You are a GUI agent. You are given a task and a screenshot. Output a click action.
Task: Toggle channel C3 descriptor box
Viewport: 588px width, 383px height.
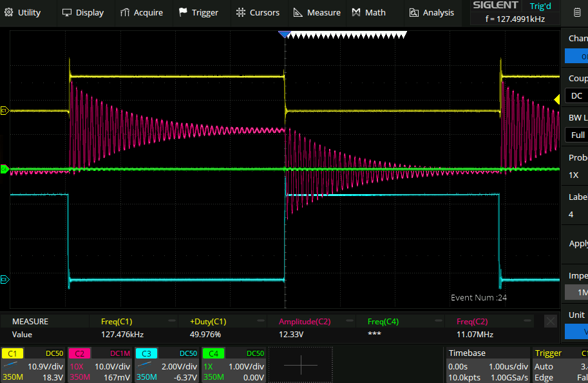pos(167,365)
